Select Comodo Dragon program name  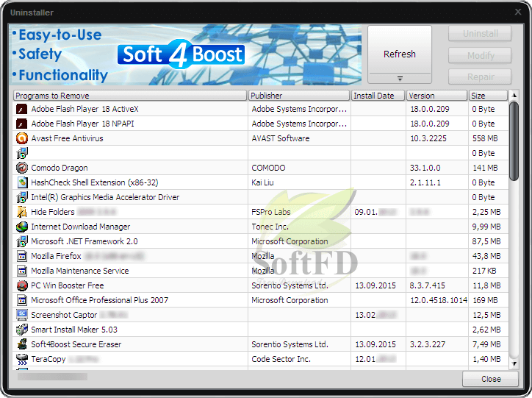click(x=60, y=168)
